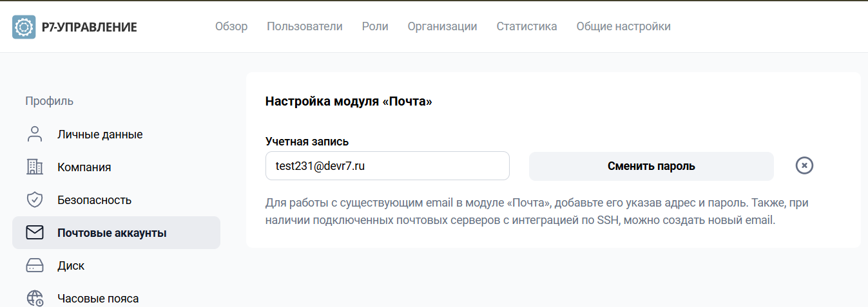The height and width of the screenshot is (307, 868).
Task: Click the shield icon beside Безопасность
Action: point(35,200)
